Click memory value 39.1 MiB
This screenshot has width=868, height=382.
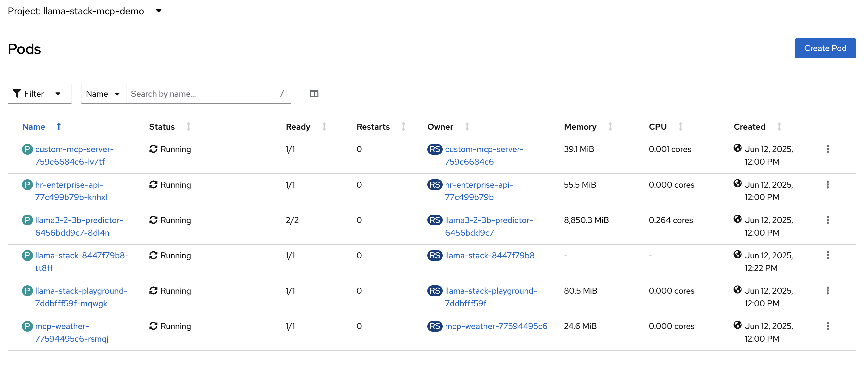pyautogui.click(x=579, y=149)
